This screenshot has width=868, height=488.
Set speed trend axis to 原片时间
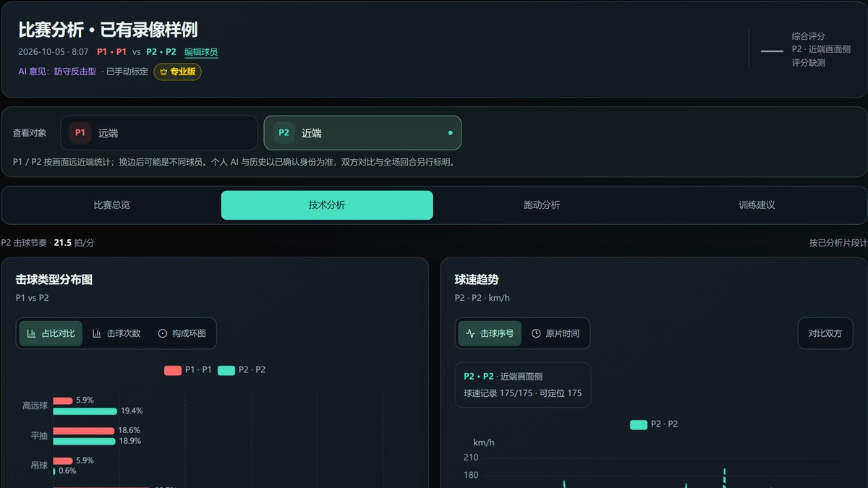(x=556, y=333)
